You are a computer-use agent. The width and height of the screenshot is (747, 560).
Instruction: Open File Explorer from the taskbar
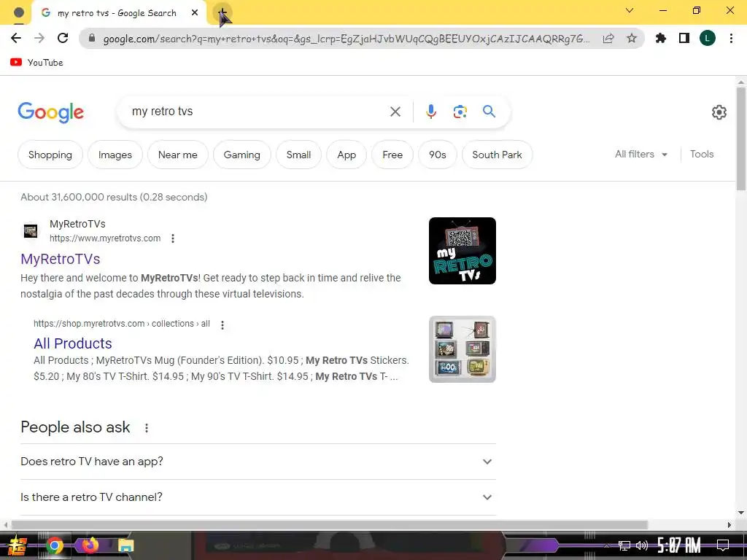(x=125, y=545)
